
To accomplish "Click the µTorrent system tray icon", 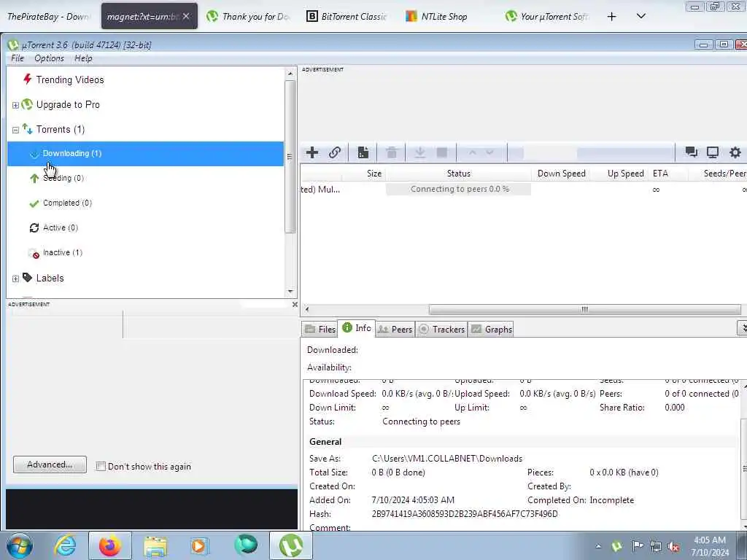I will click(x=617, y=545).
